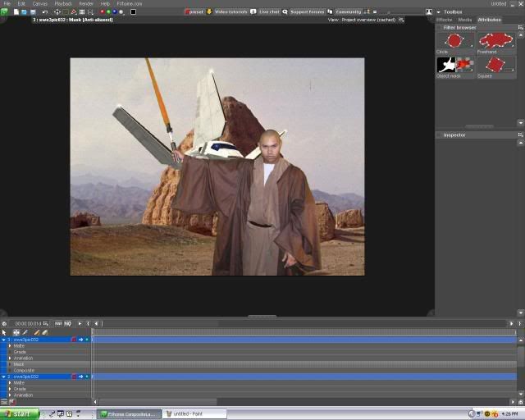The width and height of the screenshot is (525, 420).
Task: Switch to the Media tab
Action: pyautogui.click(x=465, y=20)
